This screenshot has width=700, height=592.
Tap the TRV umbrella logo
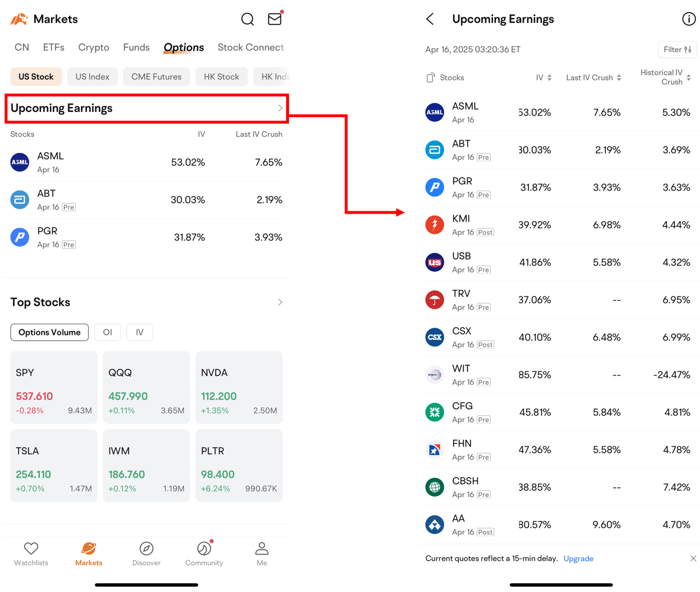click(435, 300)
